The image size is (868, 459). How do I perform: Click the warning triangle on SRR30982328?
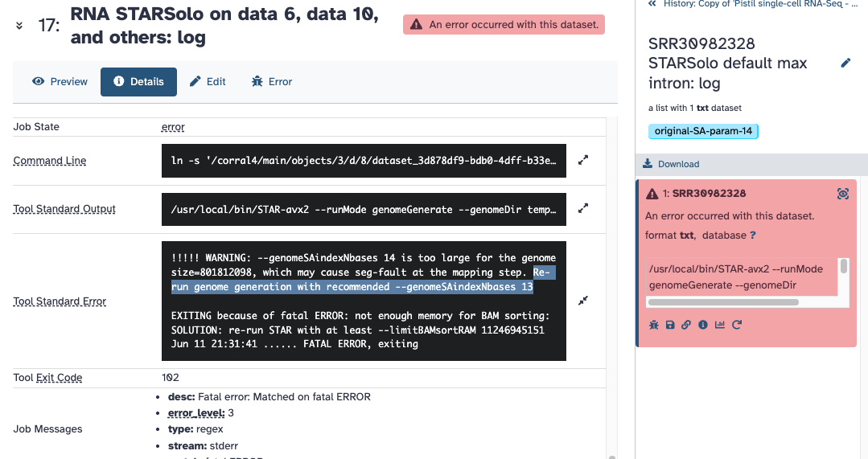tap(652, 194)
